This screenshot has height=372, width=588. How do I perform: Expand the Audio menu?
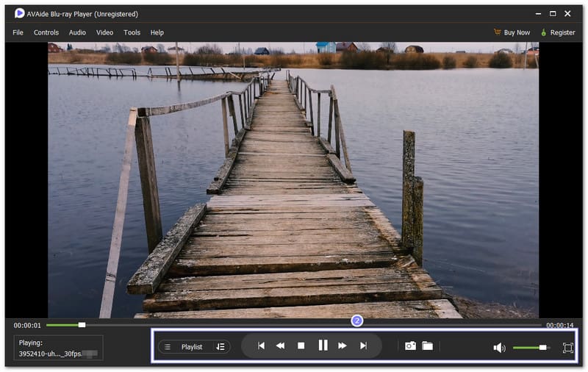pos(77,32)
